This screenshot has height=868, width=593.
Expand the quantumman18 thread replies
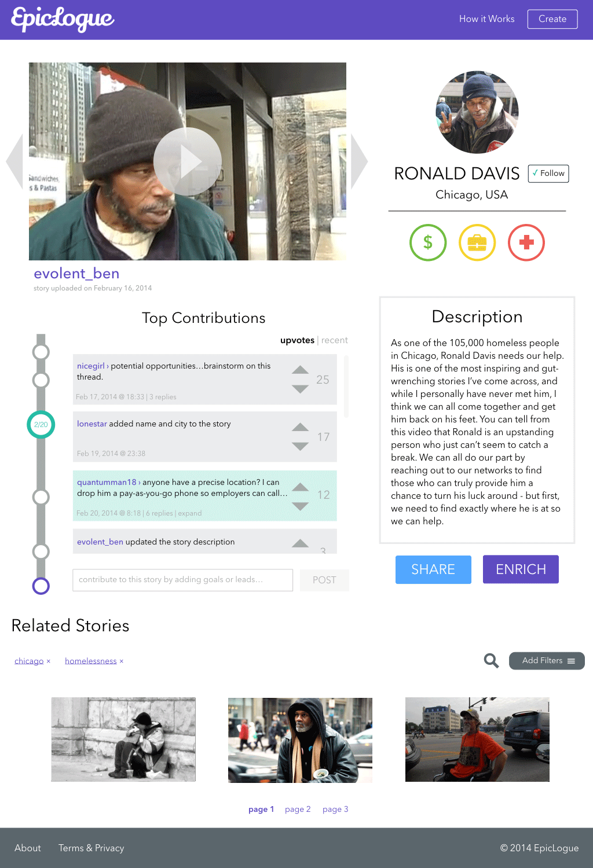point(190,513)
